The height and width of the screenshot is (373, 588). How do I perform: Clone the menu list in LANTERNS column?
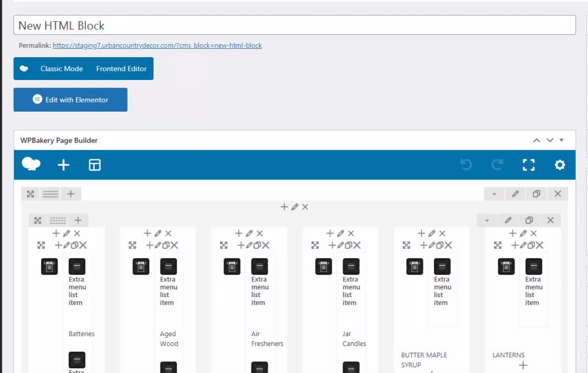[531, 245]
